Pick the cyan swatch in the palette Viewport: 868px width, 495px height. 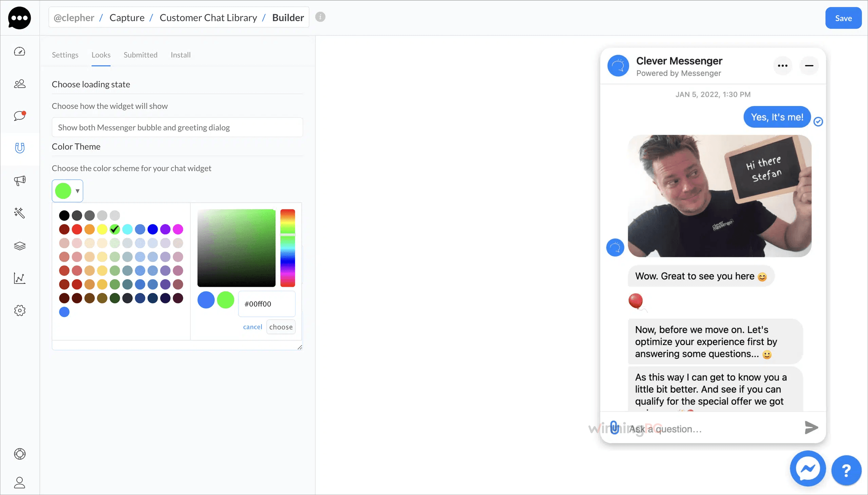coord(127,229)
